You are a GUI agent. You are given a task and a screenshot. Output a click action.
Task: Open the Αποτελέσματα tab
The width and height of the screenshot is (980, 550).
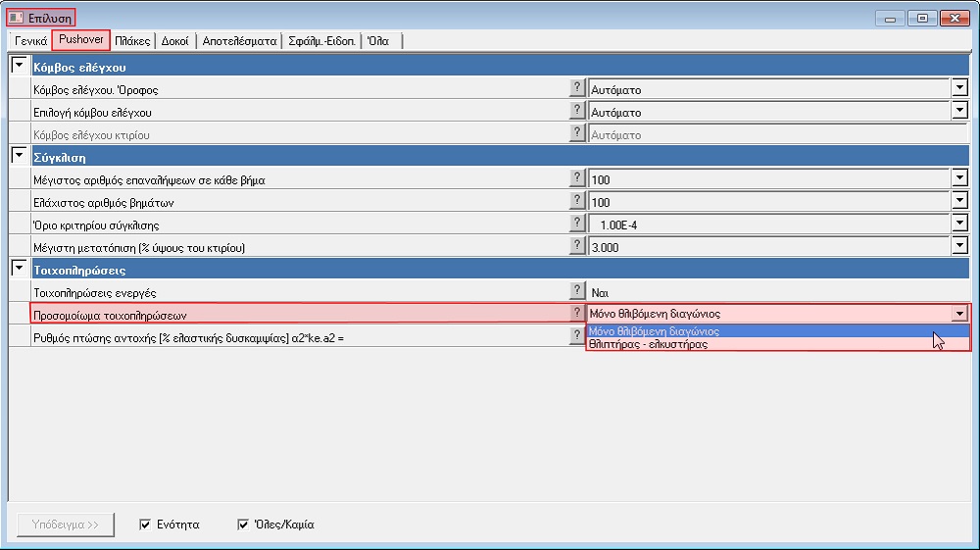click(239, 41)
